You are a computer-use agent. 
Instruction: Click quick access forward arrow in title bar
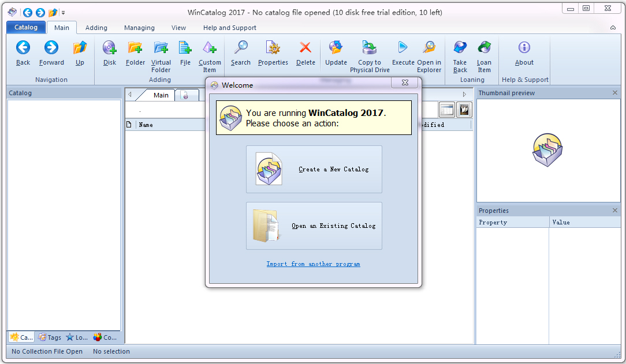coord(40,13)
